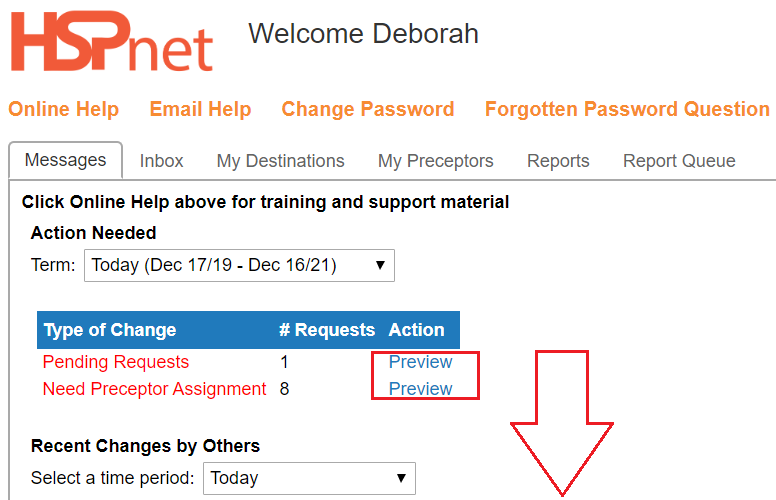Click the HSPnet logo
Viewport: 776px width, 500px height.
(x=112, y=42)
